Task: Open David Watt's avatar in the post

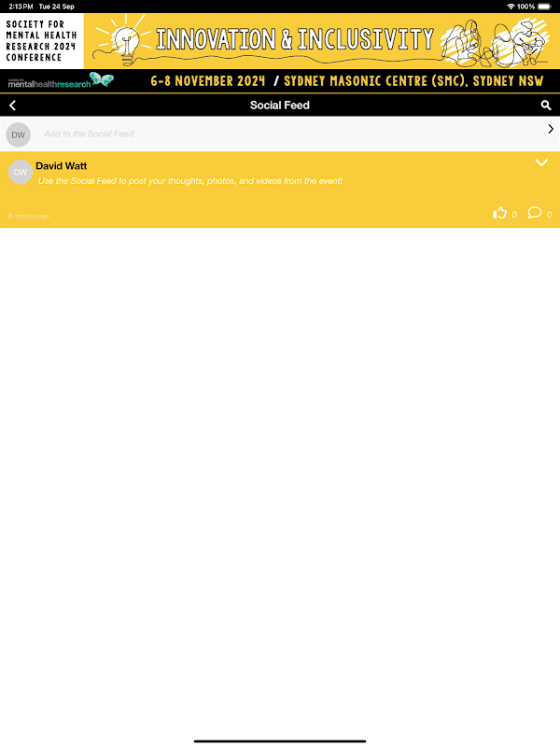Action: (x=21, y=172)
